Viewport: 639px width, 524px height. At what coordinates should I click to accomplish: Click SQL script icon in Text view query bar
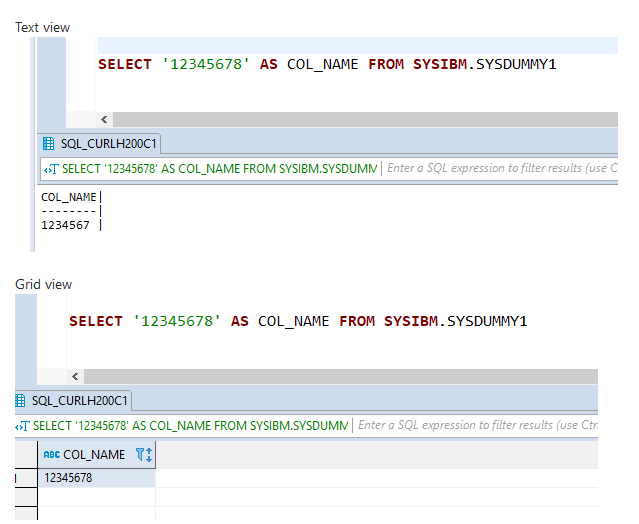pyautogui.click(x=52, y=169)
